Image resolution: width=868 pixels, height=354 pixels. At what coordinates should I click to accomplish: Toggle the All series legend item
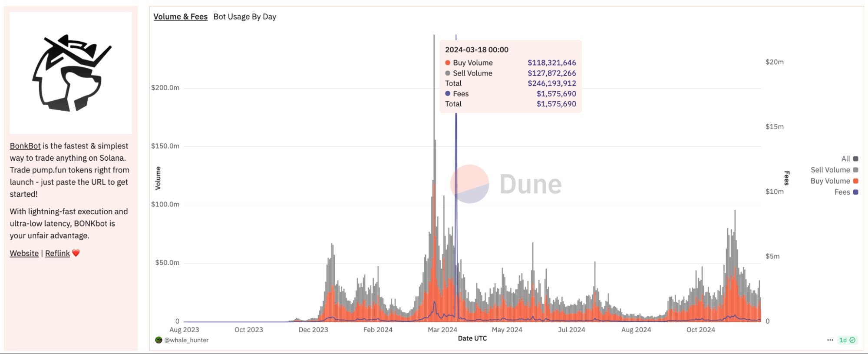click(x=849, y=159)
